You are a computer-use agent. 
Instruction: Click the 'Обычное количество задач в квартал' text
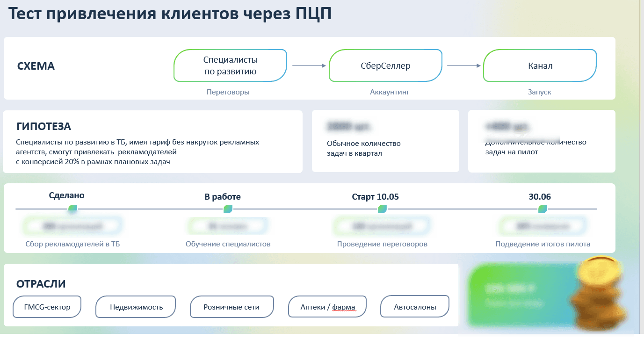pyautogui.click(x=364, y=148)
